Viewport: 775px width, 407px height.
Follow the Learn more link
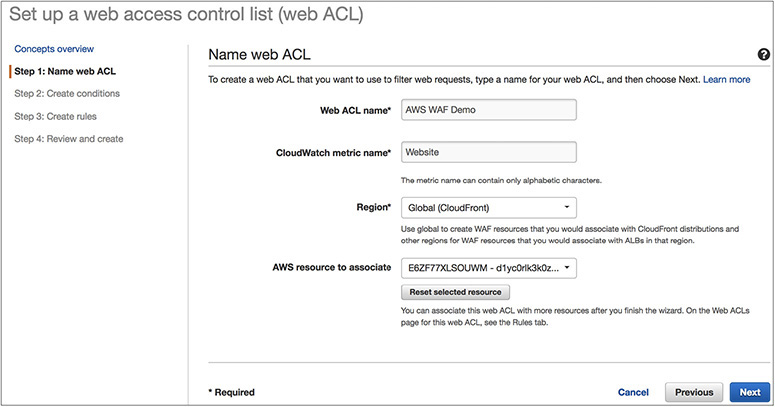click(727, 78)
